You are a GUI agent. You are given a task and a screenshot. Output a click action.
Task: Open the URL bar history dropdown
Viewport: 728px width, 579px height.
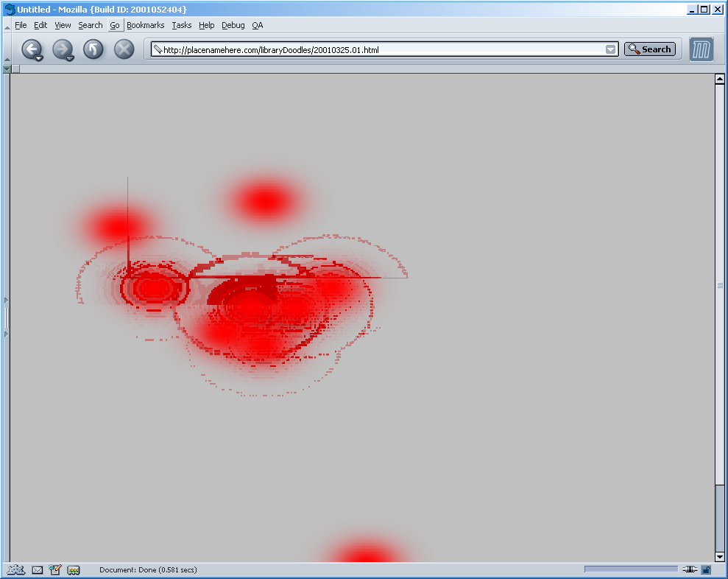[x=610, y=49]
